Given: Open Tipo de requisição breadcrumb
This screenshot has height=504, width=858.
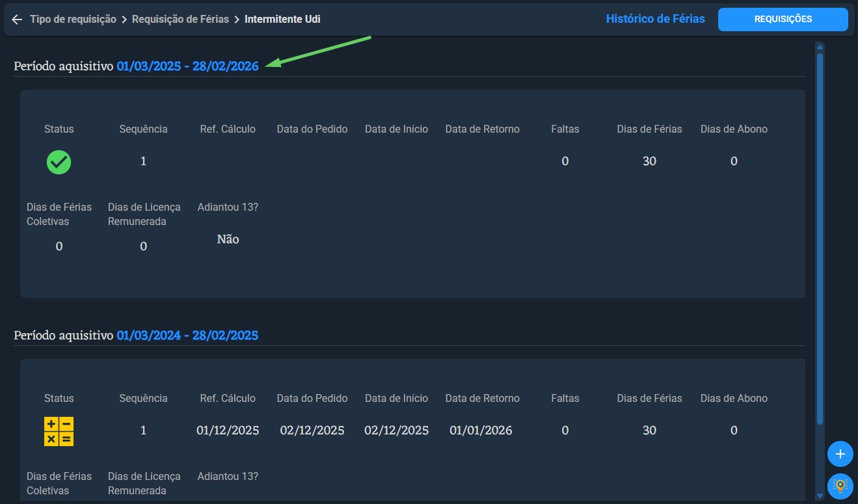Looking at the screenshot, I should pyautogui.click(x=73, y=20).
